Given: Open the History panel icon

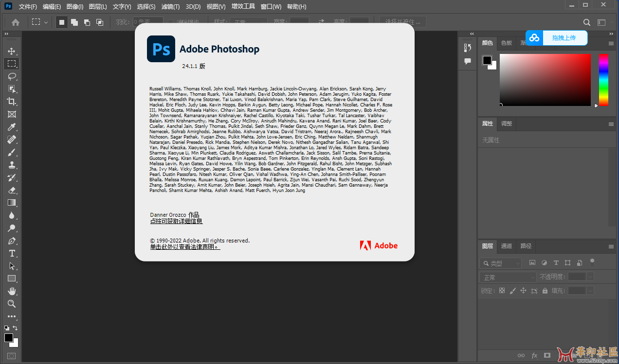Looking at the screenshot, I should (468, 48).
